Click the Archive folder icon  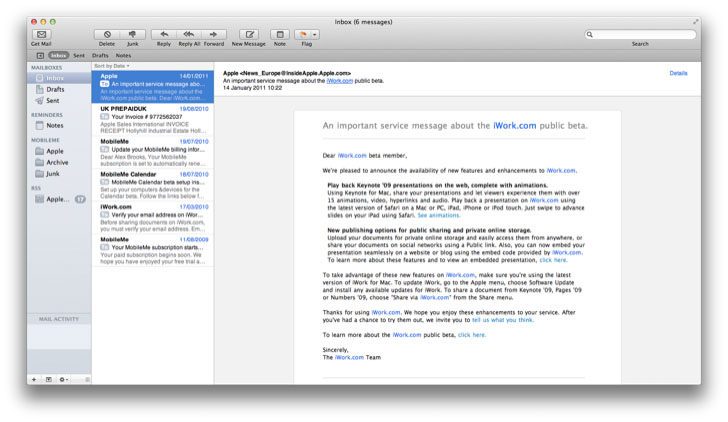point(40,162)
